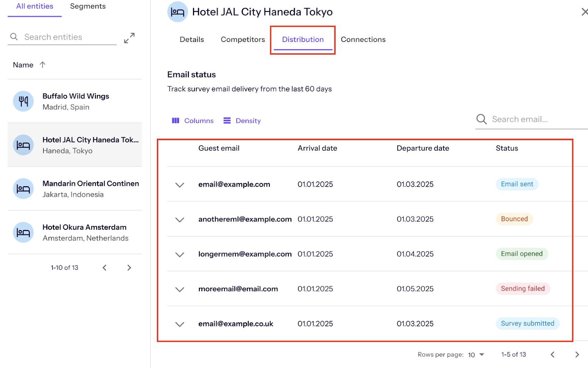Open the Columns chooser

tap(193, 121)
